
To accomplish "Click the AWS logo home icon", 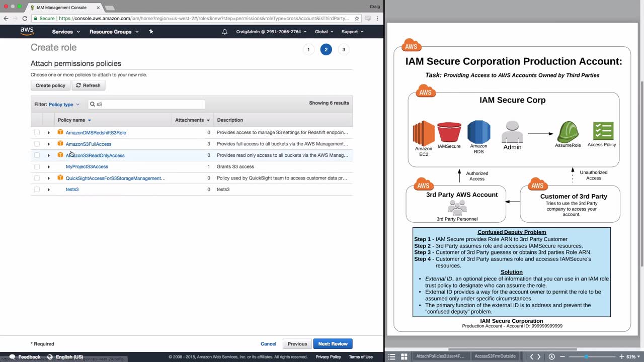I will click(27, 31).
